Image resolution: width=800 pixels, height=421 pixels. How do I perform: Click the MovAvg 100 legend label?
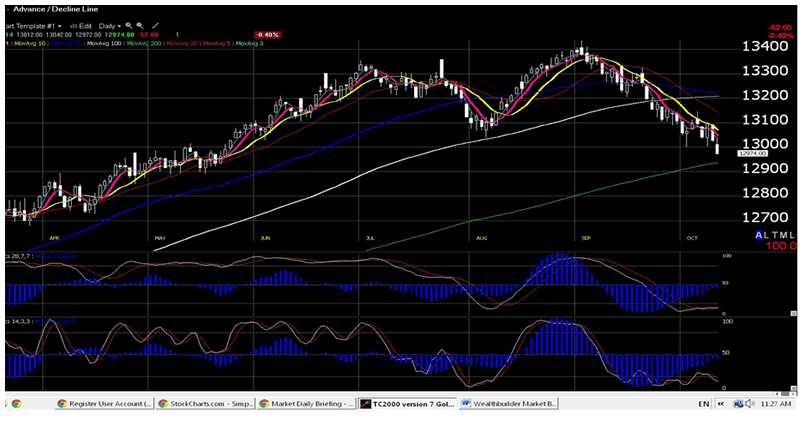pyautogui.click(x=104, y=43)
